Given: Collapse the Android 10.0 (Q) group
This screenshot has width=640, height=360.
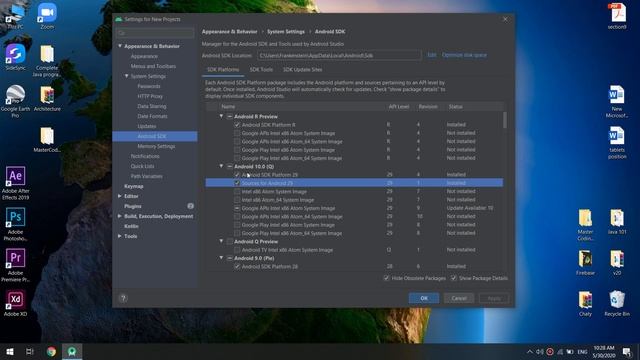Looking at the screenshot, I should point(221,166).
